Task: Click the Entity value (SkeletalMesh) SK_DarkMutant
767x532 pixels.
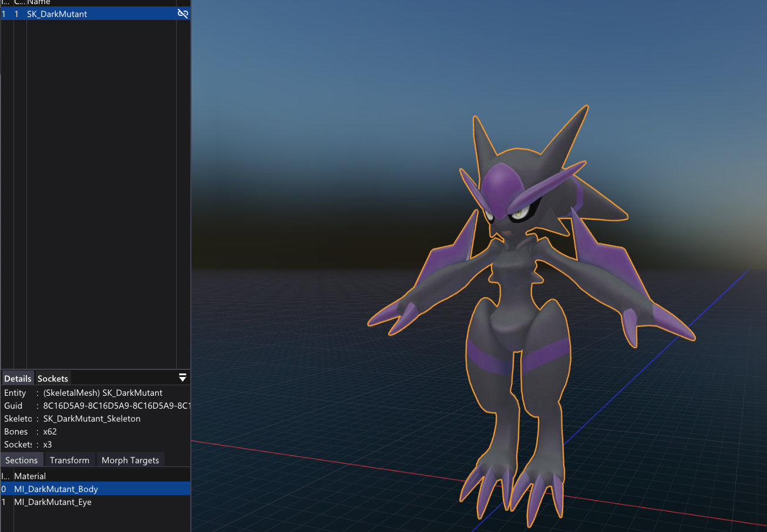Action: click(x=103, y=393)
